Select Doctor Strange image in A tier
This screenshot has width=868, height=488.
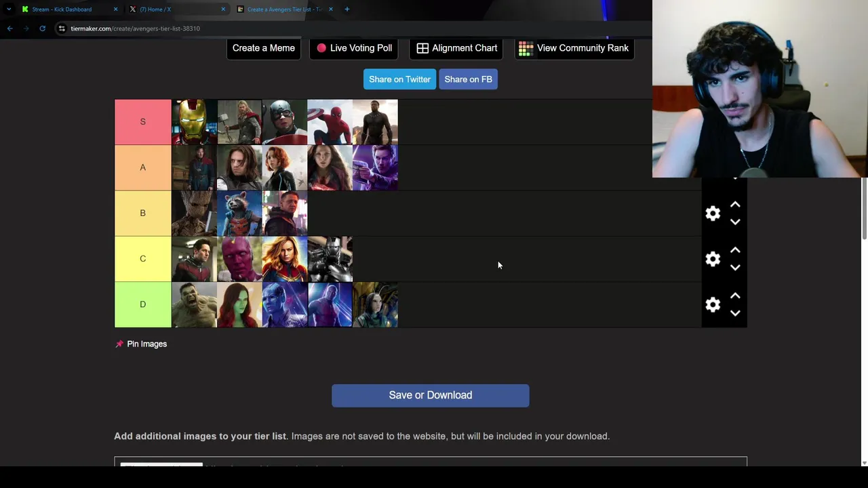pyautogui.click(x=195, y=167)
